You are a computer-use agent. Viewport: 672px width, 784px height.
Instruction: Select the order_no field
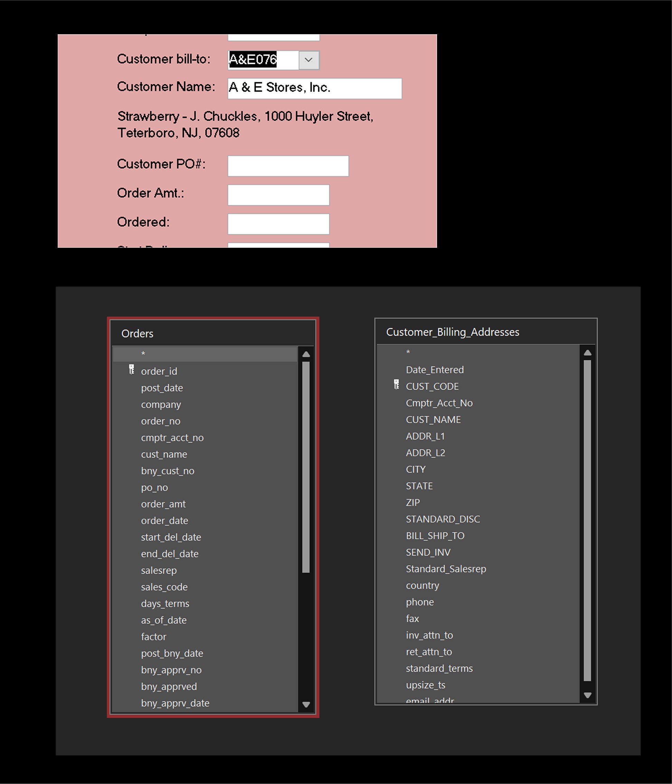206,421
